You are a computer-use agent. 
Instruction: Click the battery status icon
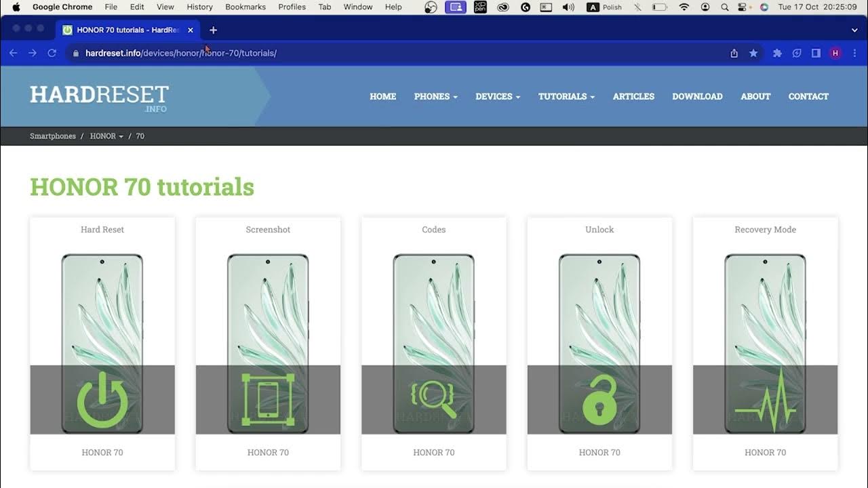659,7
